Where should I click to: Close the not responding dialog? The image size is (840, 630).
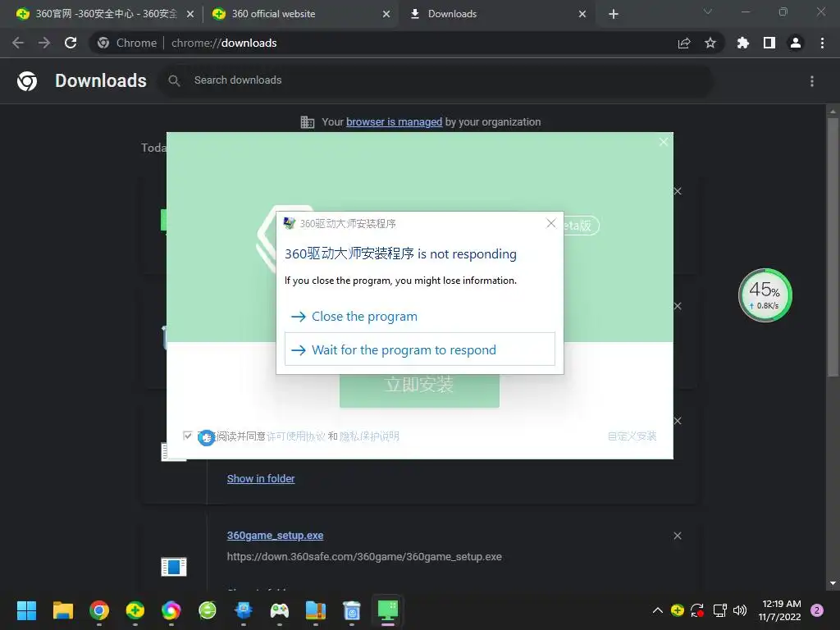[x=550, y=223]
